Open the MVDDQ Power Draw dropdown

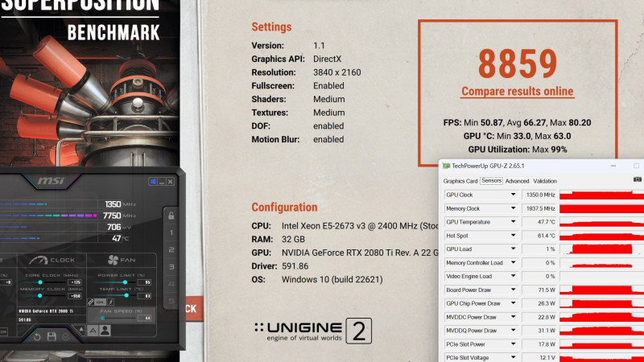click(x=513, y=331)
